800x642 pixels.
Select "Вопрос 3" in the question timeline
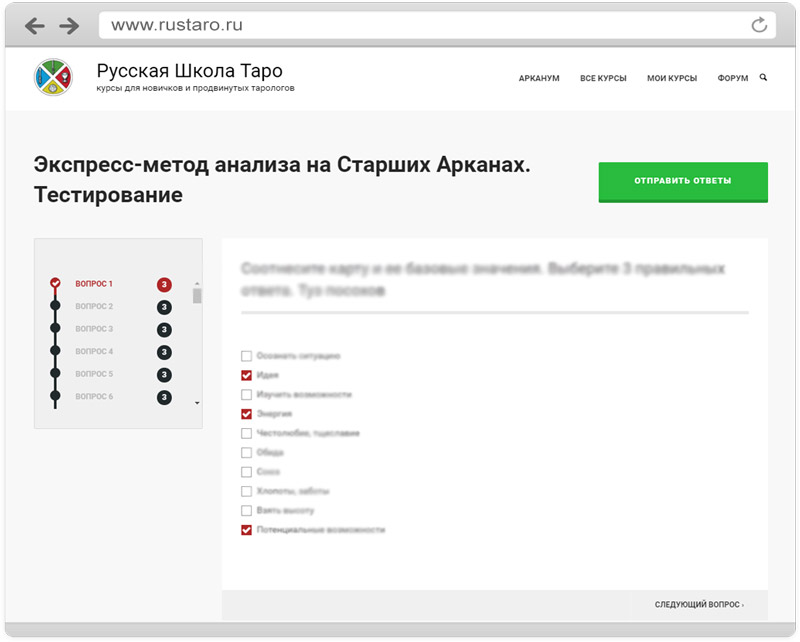[94, 329]
